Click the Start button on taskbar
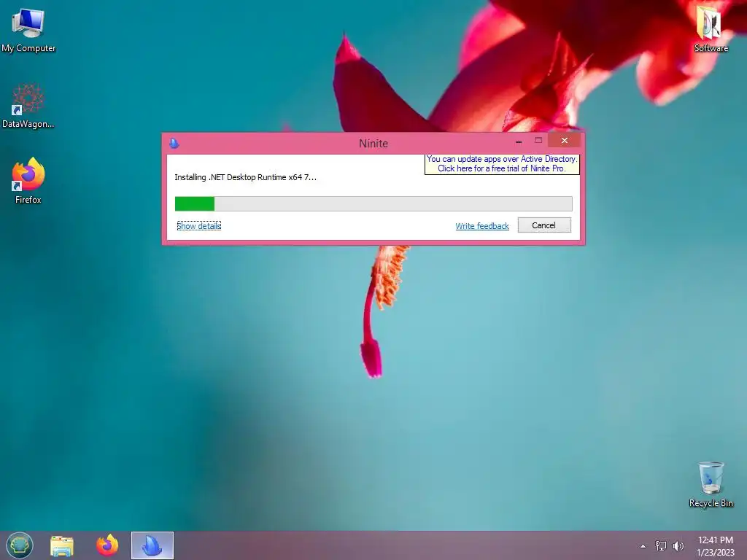 (20, 545)
